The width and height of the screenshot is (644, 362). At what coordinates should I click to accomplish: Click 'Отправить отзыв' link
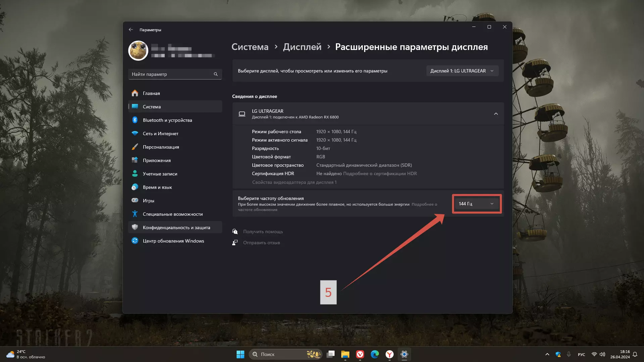click(261, 243)
